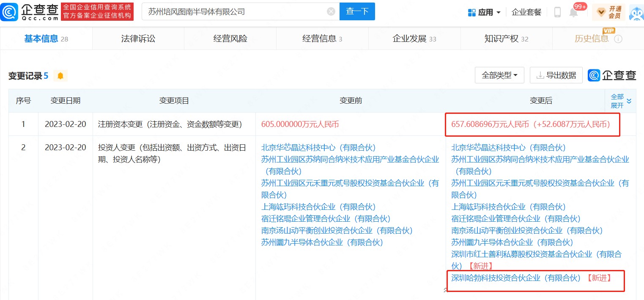The image size is (644, 300).
Task: Click the 企查查 logo at top left
Action: [30, 11]
